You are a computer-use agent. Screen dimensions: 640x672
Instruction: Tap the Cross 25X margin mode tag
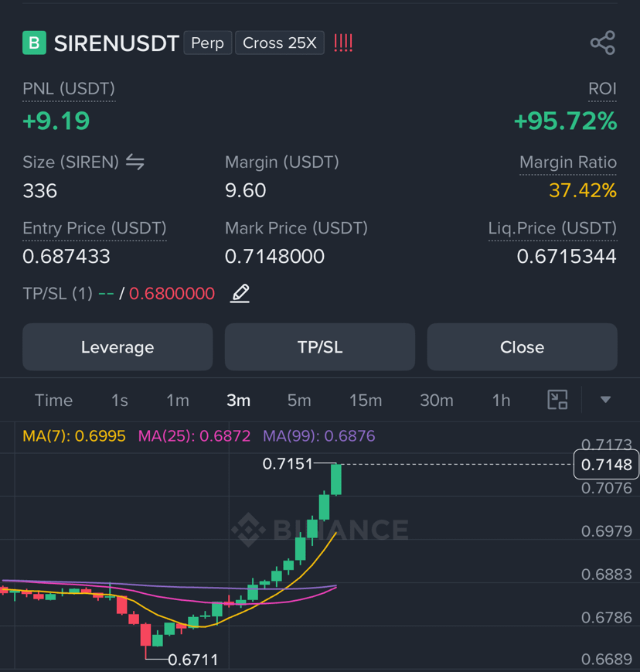[280, 43]
